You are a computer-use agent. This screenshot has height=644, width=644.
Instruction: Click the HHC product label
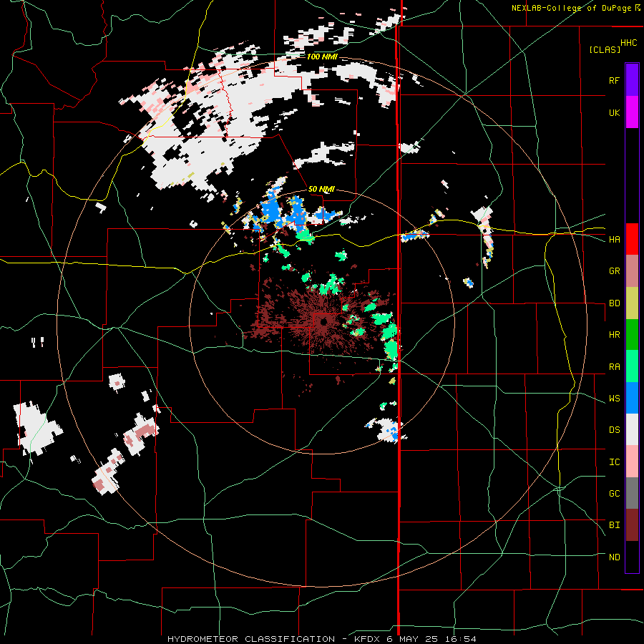click(x=629, y=43)
